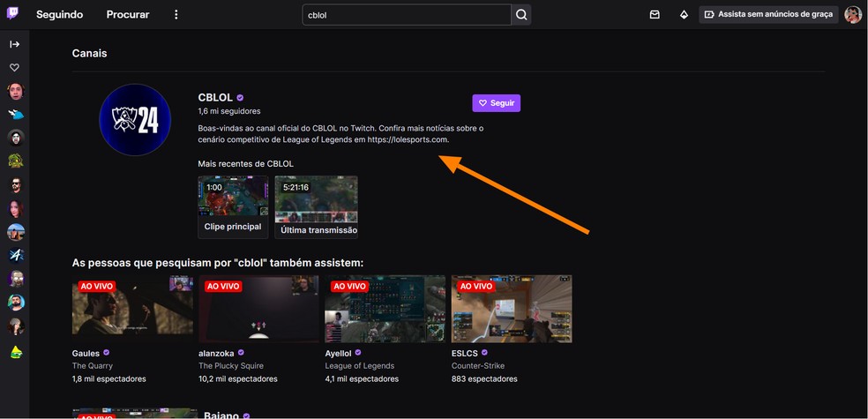Image resolution: width=868 pixels, height=419 pixels.
Task: Open sidebar channel avatar with purple background
Action: (16, 279)
